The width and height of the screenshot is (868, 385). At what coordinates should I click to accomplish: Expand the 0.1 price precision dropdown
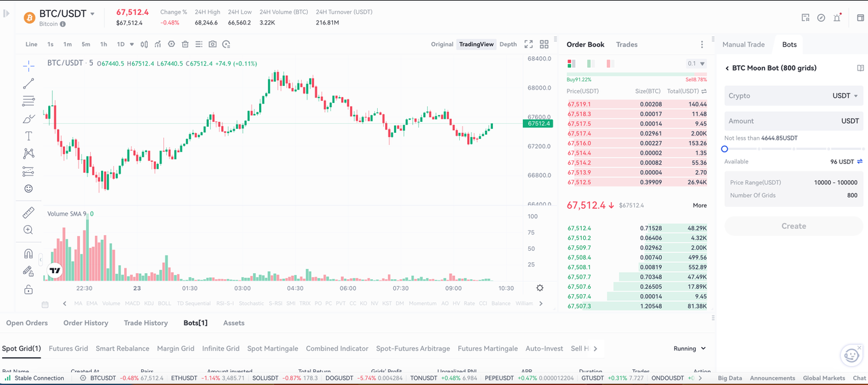[x=696, y=64]
